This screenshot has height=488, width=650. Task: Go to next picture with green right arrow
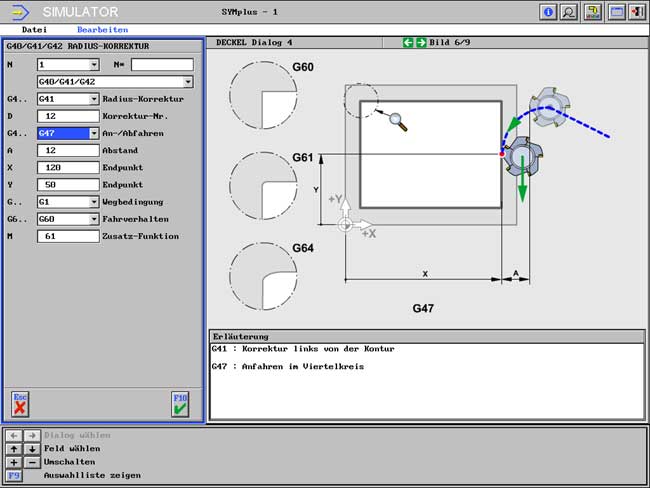[x=420, y=43]
